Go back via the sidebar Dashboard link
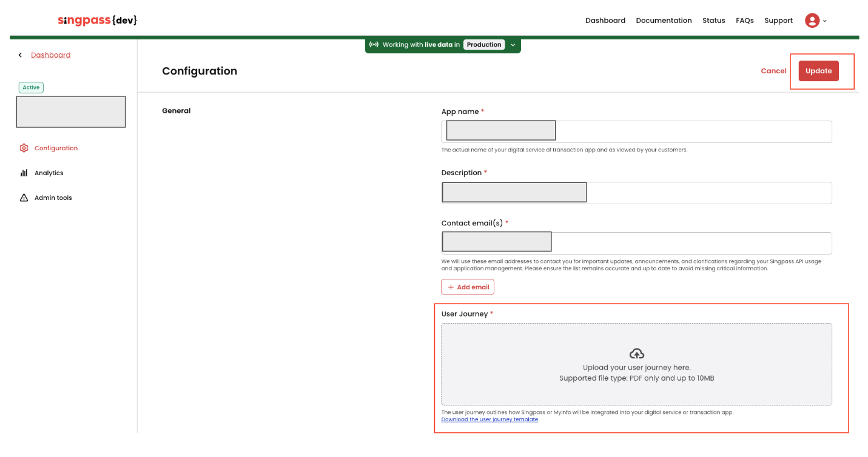The image size is (868, 457). tap(51, 55)
